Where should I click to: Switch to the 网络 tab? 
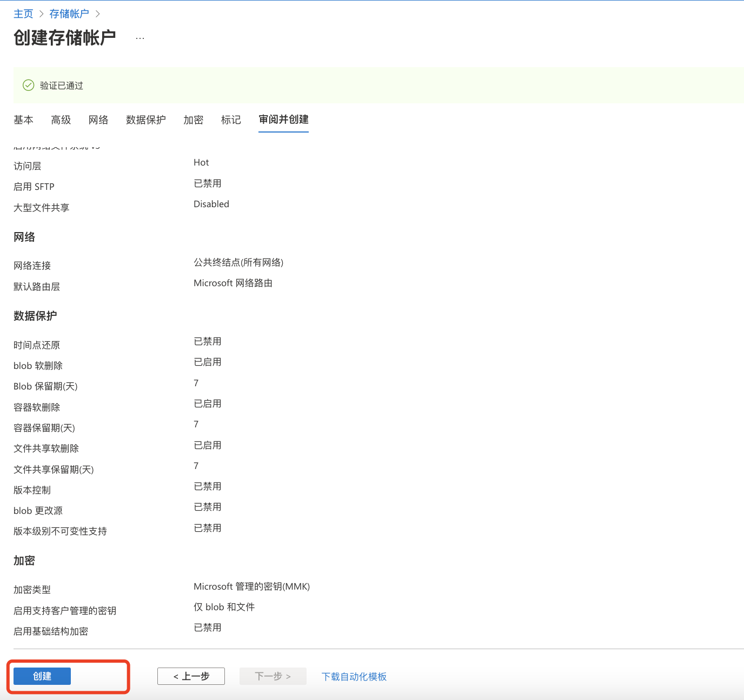point(98,120)
